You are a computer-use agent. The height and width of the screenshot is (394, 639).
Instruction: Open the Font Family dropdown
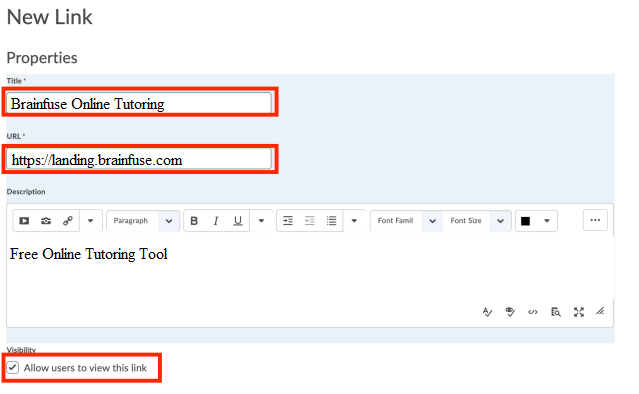(x=406, y=221)
